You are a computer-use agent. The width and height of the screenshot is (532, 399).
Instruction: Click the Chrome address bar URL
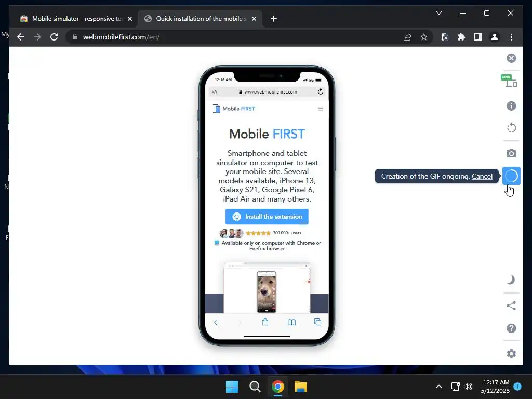tap(121, 37)
